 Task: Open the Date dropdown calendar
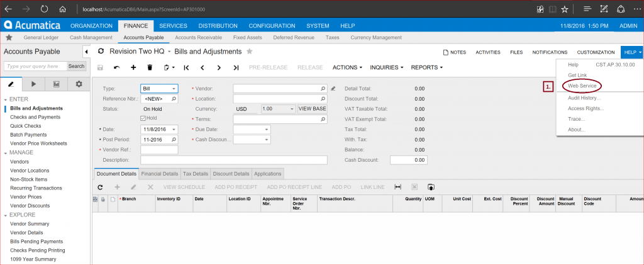pos(174,130)
